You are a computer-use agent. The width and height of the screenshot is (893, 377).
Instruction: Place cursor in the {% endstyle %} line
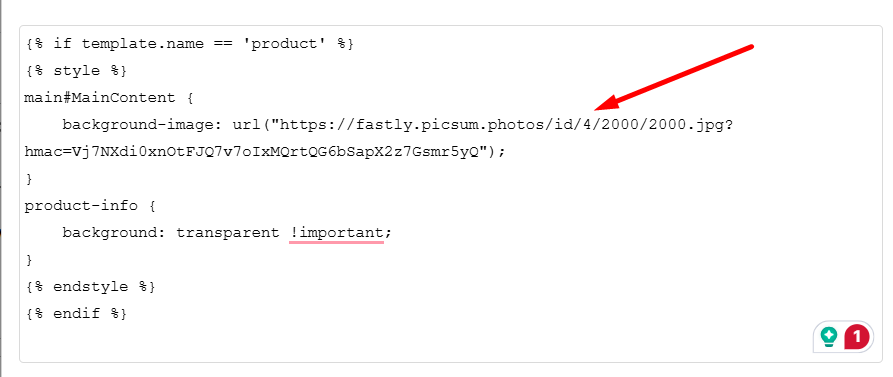coord(89,286)
